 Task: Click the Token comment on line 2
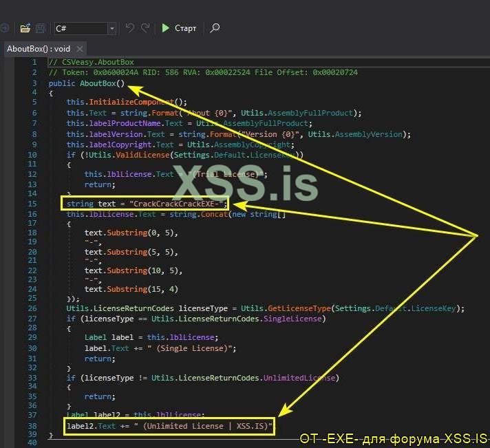pos(203,72)
